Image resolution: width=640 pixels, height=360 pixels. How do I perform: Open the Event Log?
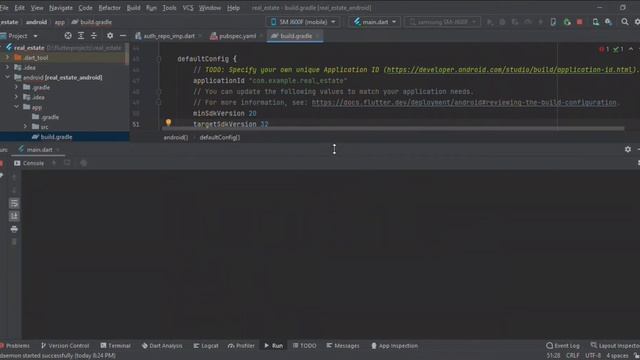click(x=563, y=346)
